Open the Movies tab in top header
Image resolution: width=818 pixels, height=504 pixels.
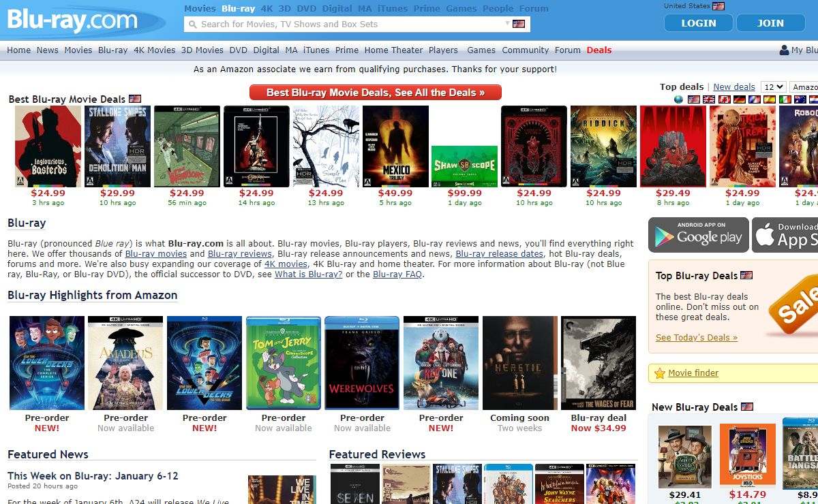pos(200,8)
